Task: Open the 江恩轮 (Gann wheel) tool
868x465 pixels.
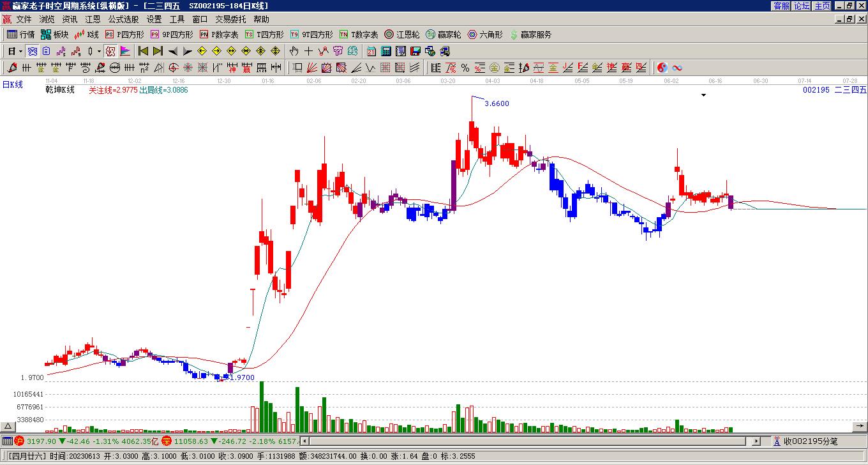Action: click(401, 34)
